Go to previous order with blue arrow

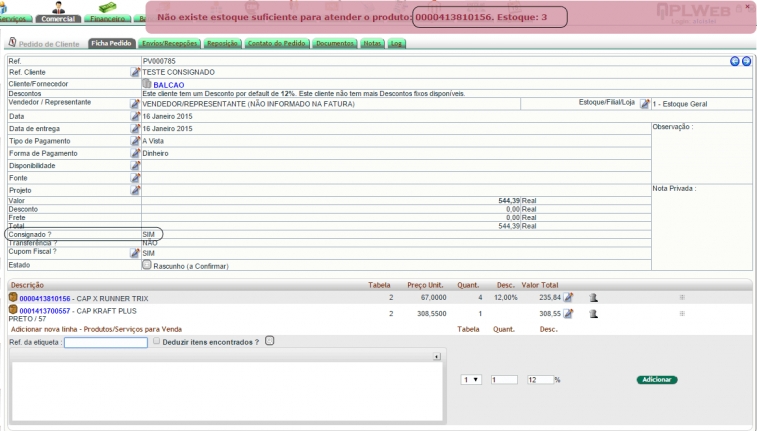pos(735,61)
